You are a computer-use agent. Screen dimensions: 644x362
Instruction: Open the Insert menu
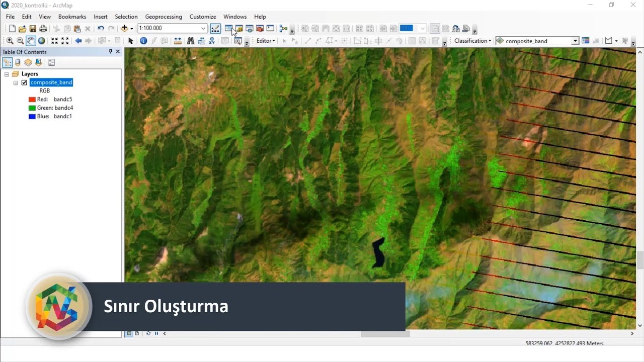(101, 17)
